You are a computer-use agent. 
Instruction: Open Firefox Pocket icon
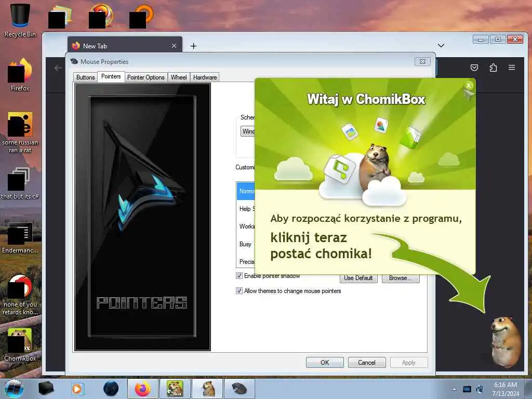474,68
